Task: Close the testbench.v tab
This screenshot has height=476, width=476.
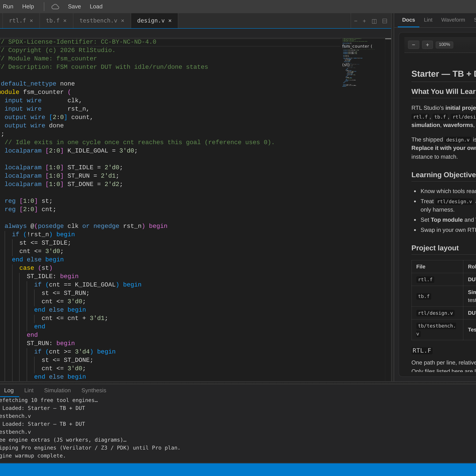Action: [x=122, y=21]
